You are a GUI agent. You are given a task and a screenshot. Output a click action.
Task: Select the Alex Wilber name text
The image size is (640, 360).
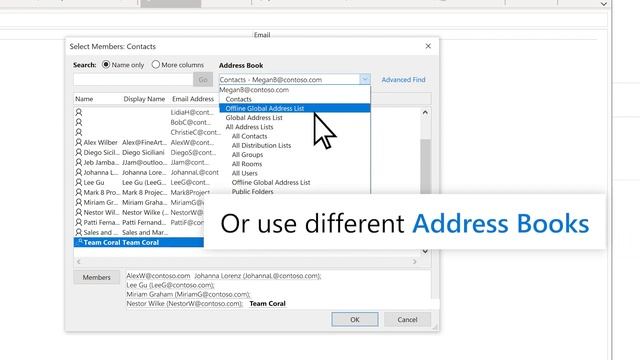click(100, 142)
